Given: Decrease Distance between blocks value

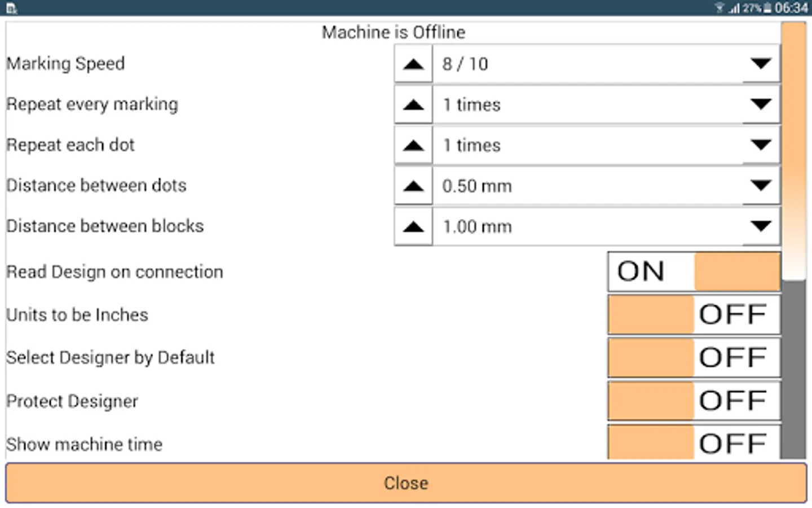Looking at the screenshot, I should click(x=761, y=226).
